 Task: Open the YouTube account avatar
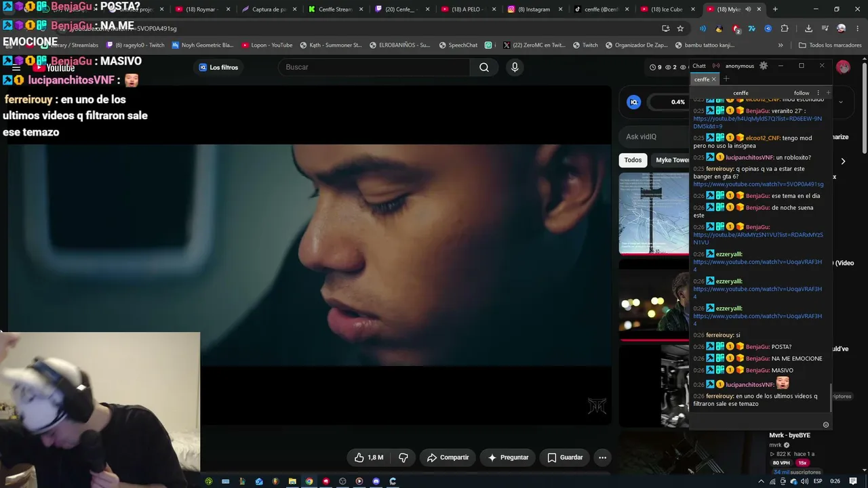click(843, 67)
